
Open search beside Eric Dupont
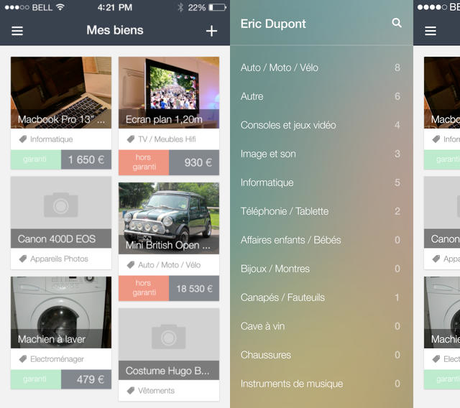point(396,23)
